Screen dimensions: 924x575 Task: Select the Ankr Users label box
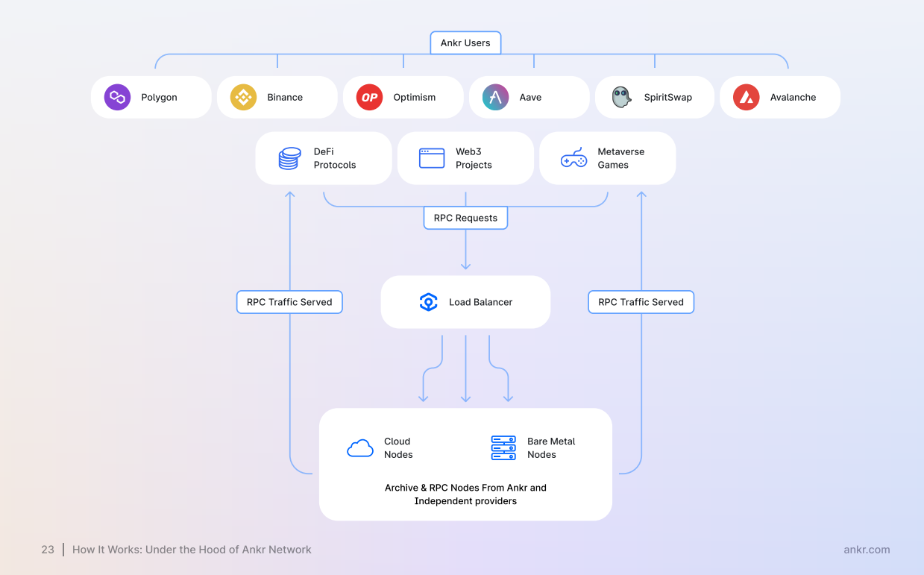tap(465, 43)
